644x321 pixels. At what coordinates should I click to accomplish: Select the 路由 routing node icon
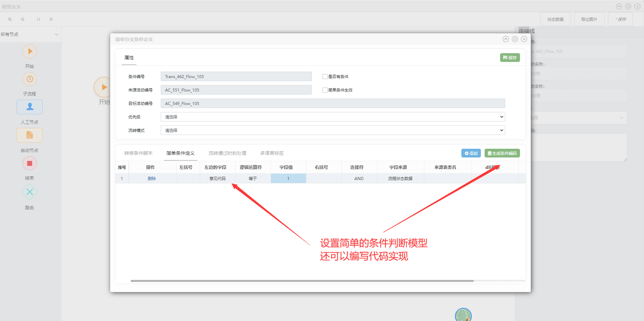[x=30, y=192]
